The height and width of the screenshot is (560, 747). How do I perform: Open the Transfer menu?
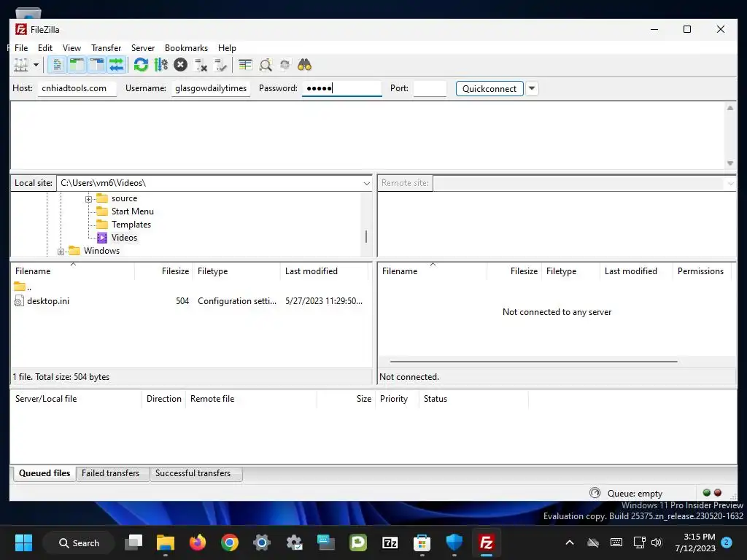point(107,47)
